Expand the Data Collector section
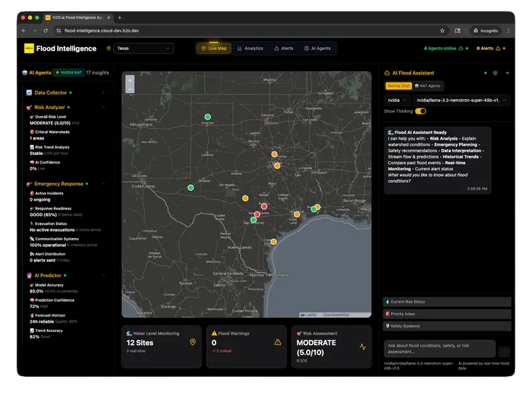The height and width of the screenshot is (399, 532). (104, 92)
